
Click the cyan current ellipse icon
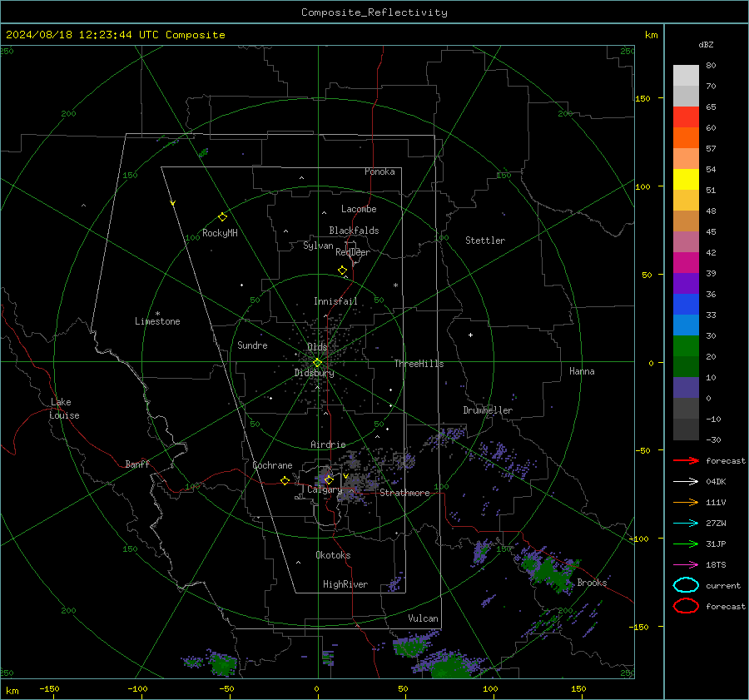[686, 585]
